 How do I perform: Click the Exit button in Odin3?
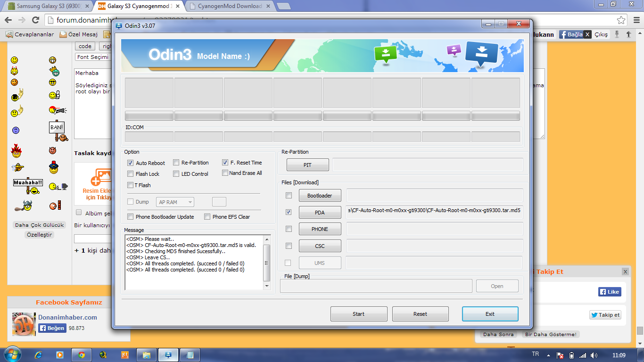click(x=490, y=314)
